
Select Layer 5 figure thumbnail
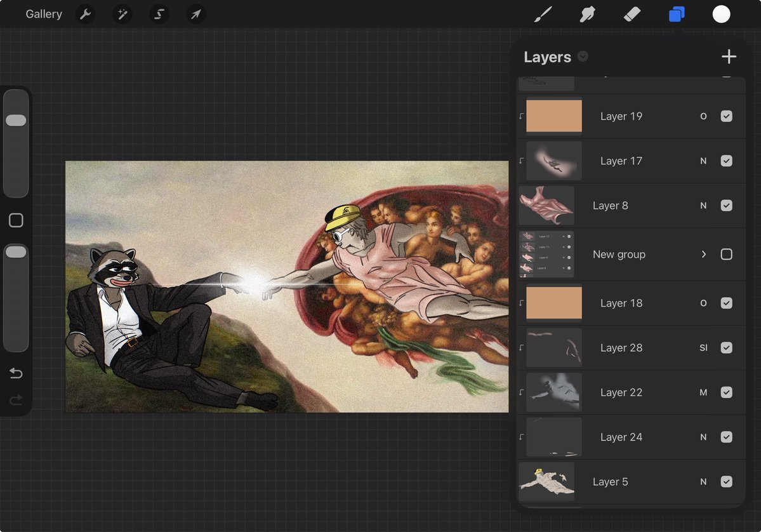[546, 481]
